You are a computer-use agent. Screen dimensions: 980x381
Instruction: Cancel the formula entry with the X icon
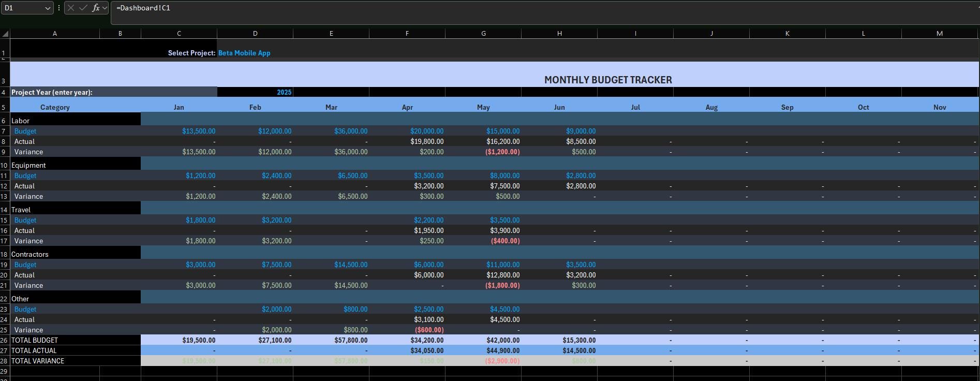[71, 8]
